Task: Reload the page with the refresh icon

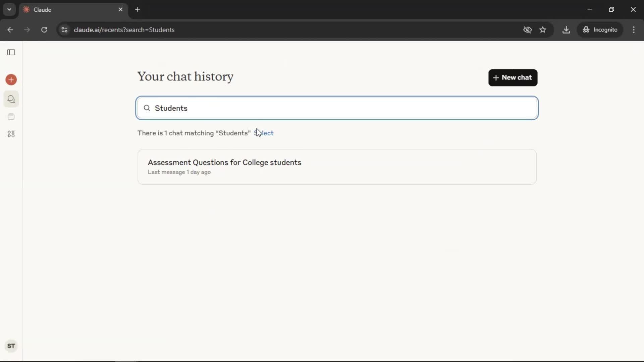Action: click(x=44, y=30)
